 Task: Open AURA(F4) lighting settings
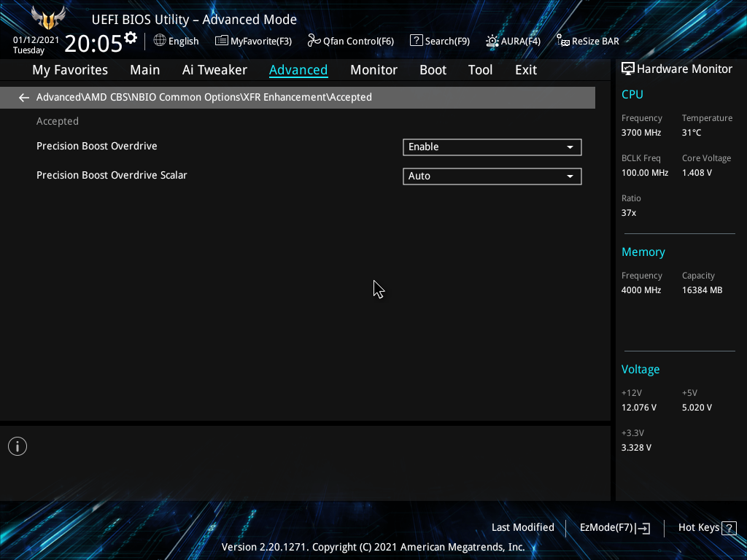513,41
